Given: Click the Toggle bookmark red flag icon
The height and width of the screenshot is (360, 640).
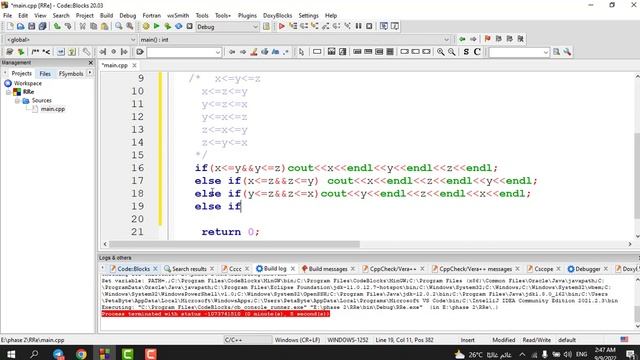Looking at the screenshot, I should [487, 39].
